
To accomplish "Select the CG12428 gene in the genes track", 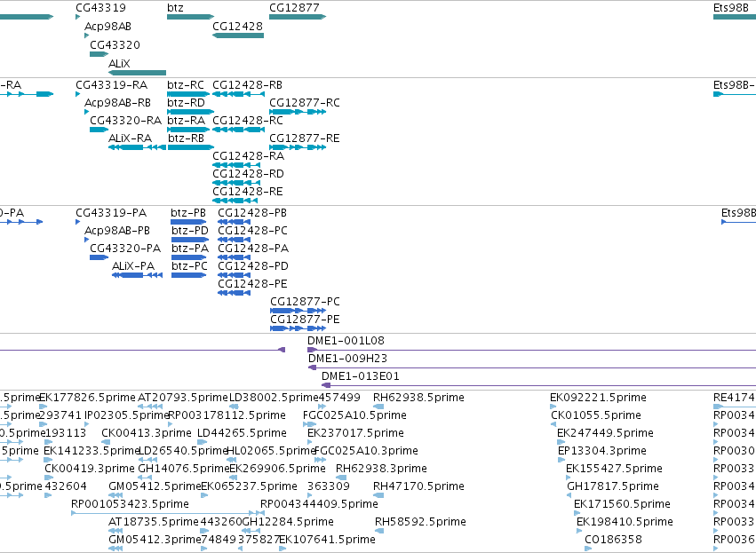I will pos(238,36).
